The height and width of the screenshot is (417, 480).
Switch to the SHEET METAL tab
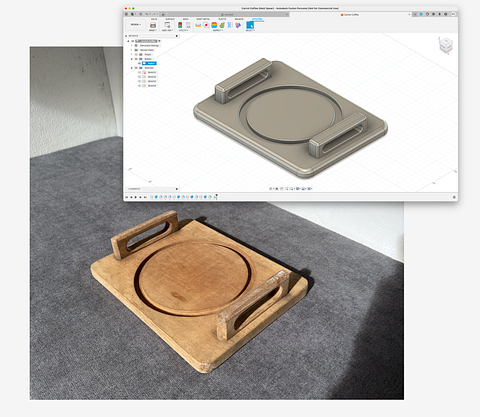(x=203, y=19)
